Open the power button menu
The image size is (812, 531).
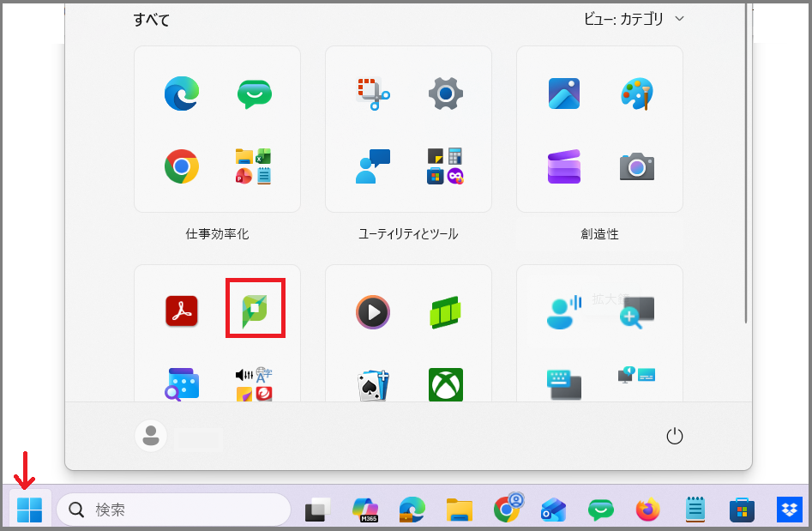tap(674, 436)
